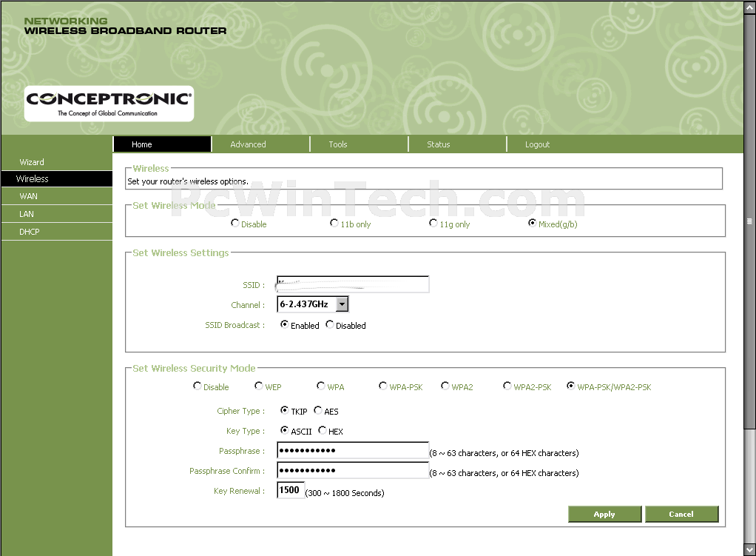Click the Conceptronic logo
Viewport: 756px width, 556px height.
tap(109, 103)
